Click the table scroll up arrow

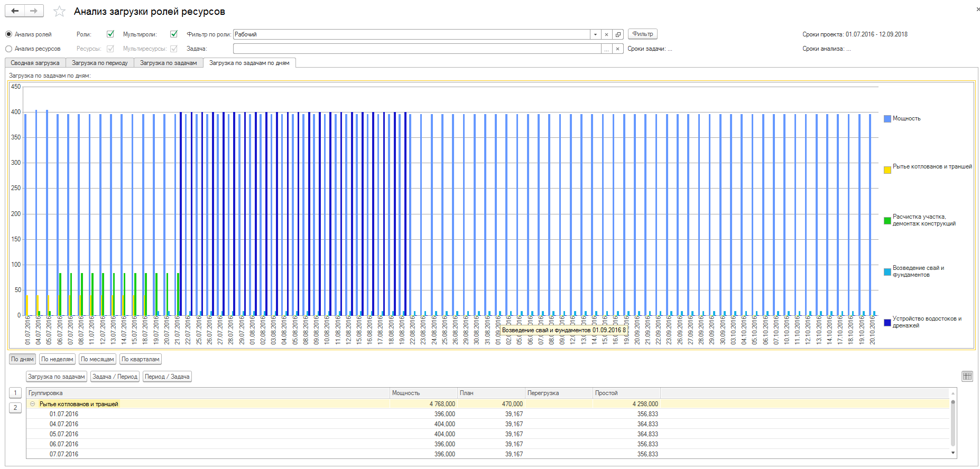click(x=953, y=393)
